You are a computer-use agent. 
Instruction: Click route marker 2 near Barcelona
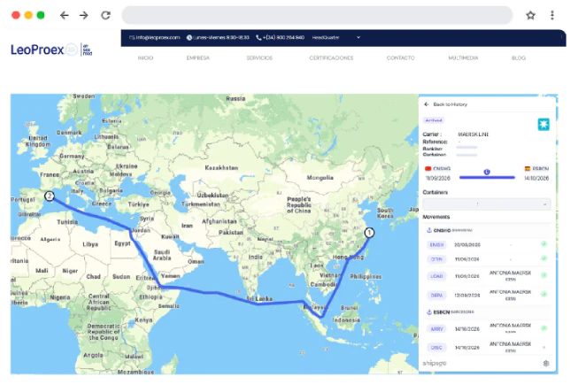point(49,196)
